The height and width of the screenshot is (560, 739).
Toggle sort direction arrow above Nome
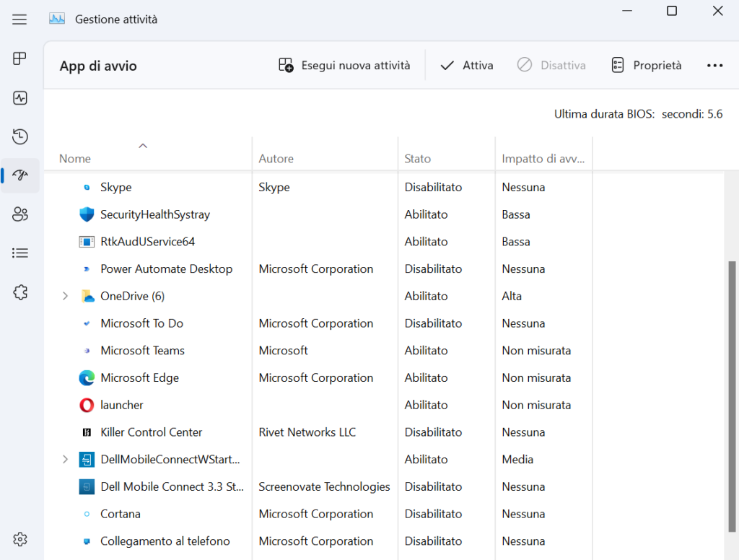(x=143, y=146)
